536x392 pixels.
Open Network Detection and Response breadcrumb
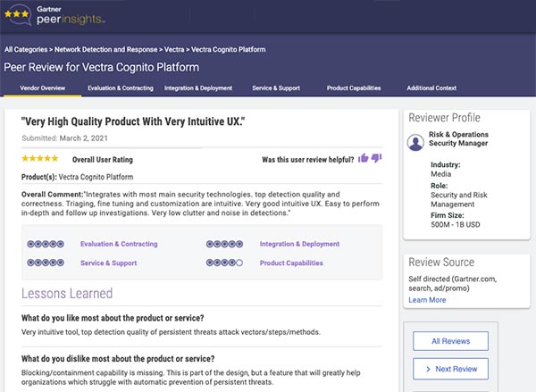point(106,49)
